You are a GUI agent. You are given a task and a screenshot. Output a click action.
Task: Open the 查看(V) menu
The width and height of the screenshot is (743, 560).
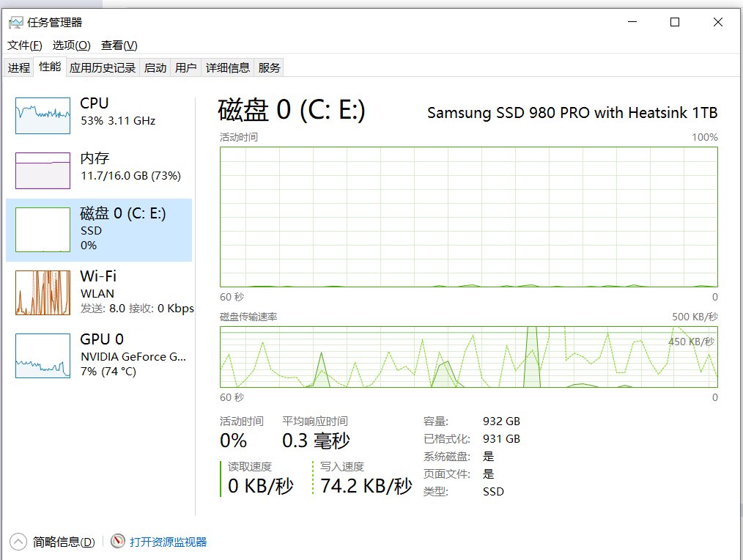click(119, 45)
